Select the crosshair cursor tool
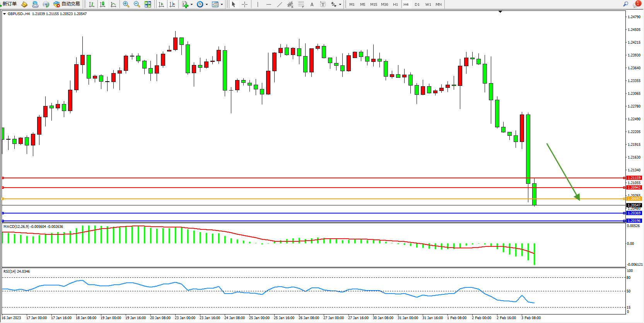 pyautogui.click(x=244, y=4)
